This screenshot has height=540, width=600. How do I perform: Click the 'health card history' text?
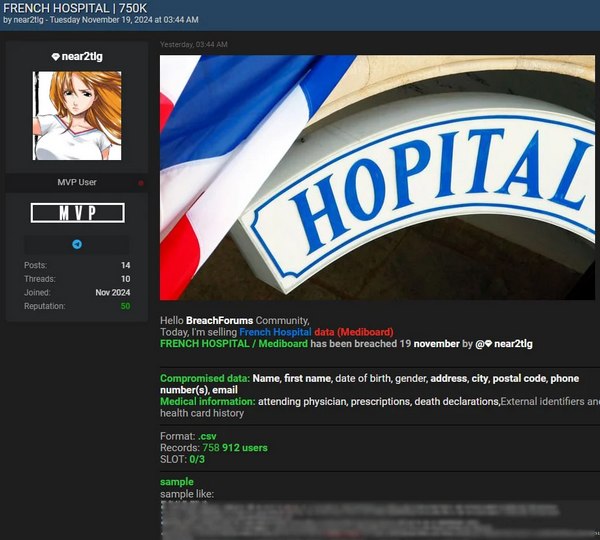[x=202, y=413]
